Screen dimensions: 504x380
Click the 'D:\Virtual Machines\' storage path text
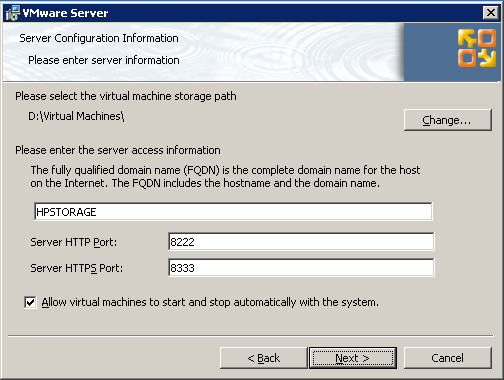76,116
